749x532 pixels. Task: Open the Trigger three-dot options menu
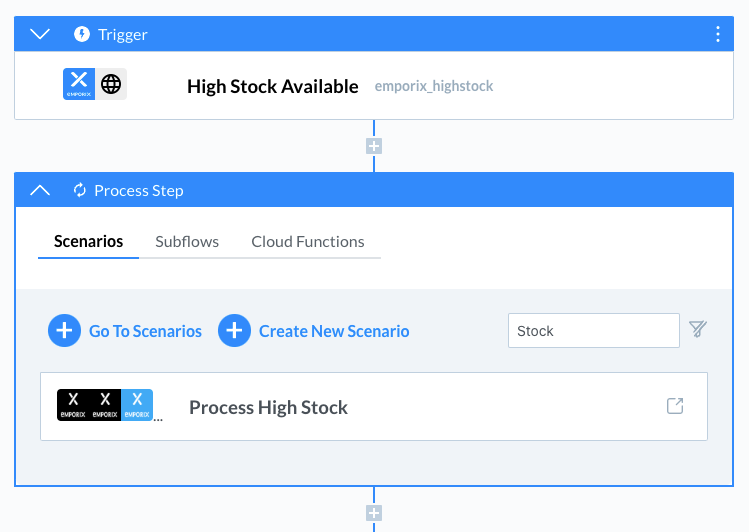(x=717, y=34)
